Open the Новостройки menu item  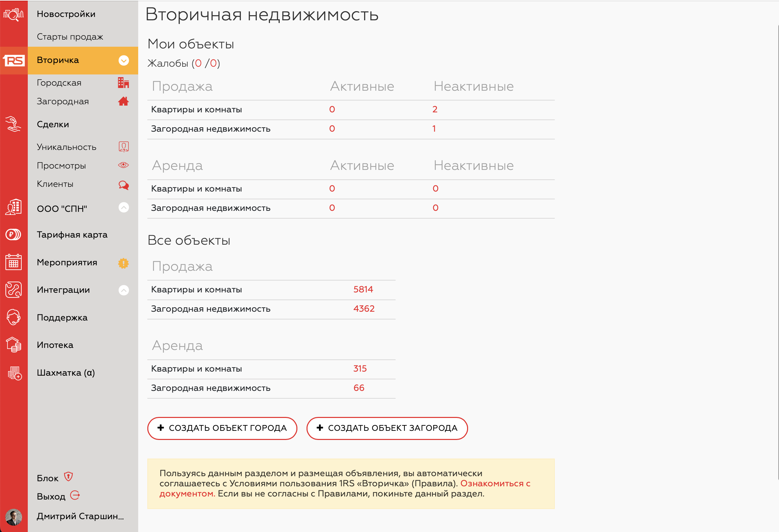(x=66, y=14)
